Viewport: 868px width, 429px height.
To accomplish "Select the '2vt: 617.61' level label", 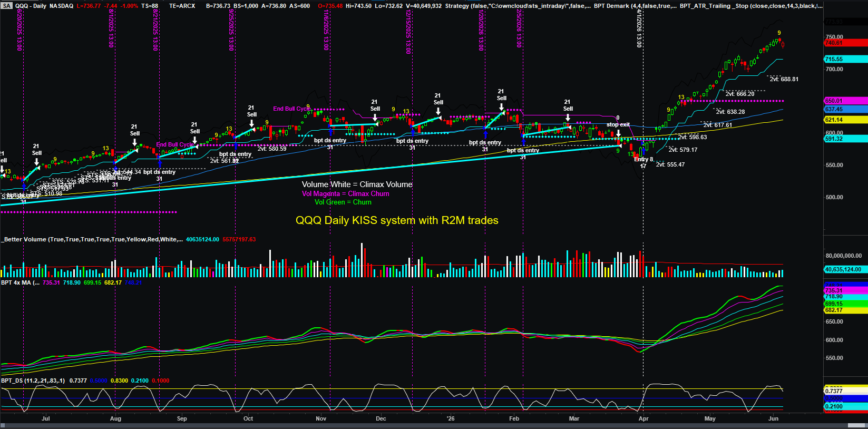I will (718, 125).
